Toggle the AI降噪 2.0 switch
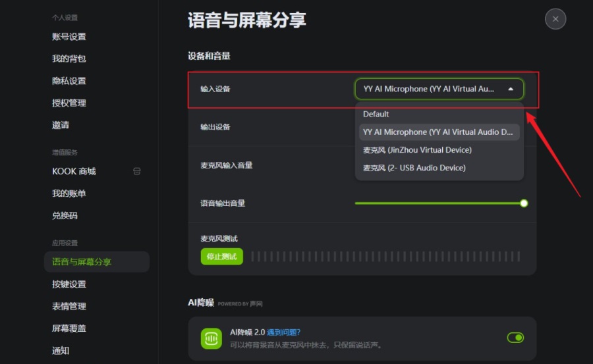This screenshot has width=593, height=364. click(515, 338)
